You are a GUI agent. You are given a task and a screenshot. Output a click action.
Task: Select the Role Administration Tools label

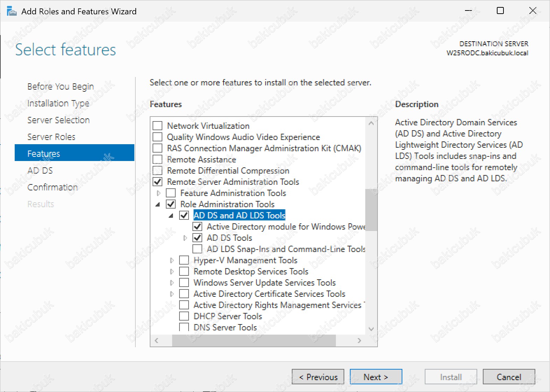227,204
